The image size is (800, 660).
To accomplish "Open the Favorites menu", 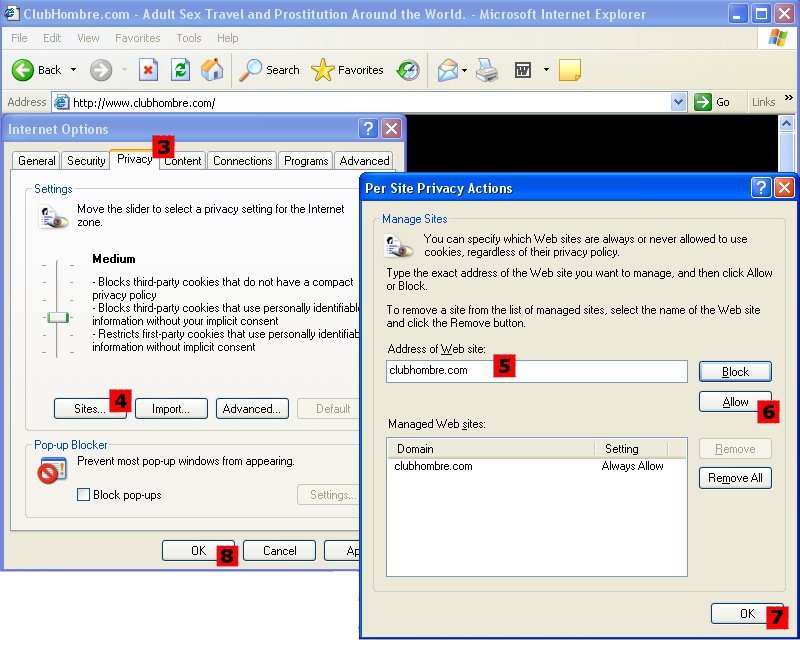I will 138,38.
